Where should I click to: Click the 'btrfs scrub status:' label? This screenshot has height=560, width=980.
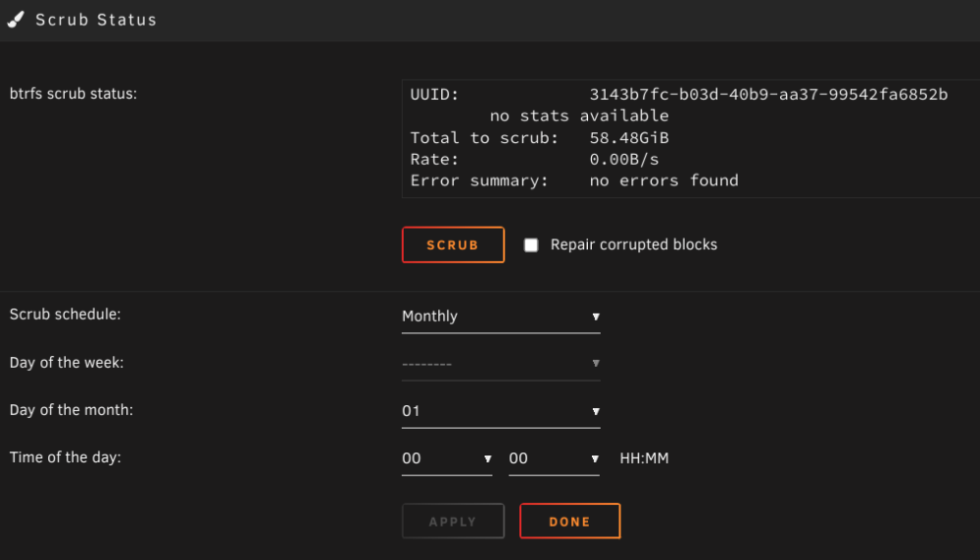(x=73, y=94)
